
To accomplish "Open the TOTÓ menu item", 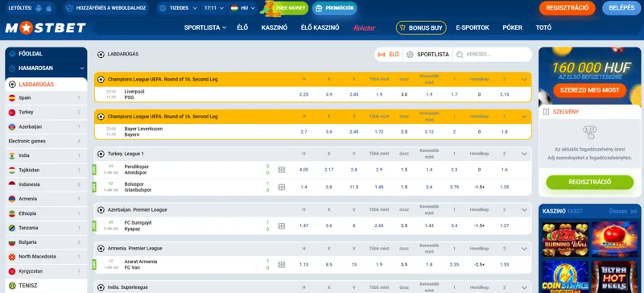I will pyautogui.click(x=543, y=28).
